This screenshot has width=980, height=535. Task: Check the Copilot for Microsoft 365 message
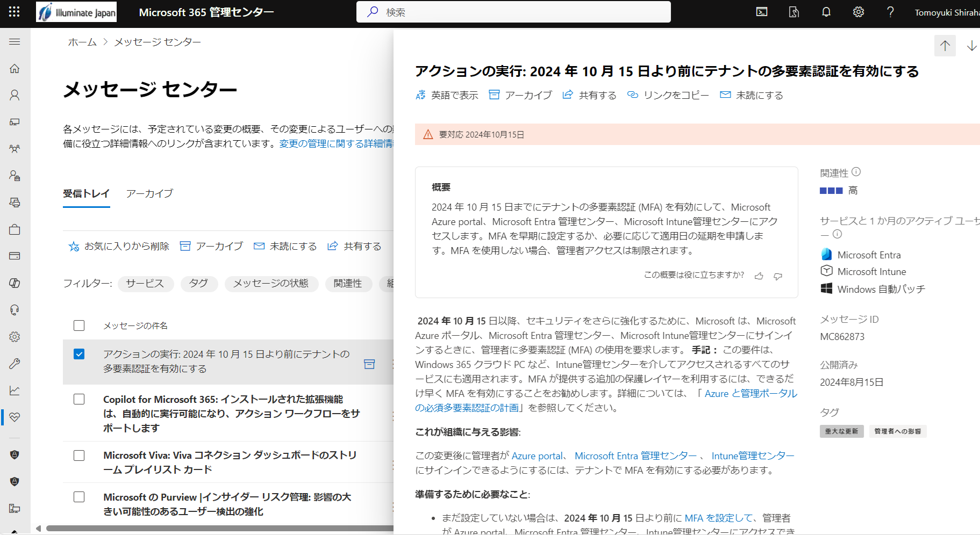[x=79, y=399]
